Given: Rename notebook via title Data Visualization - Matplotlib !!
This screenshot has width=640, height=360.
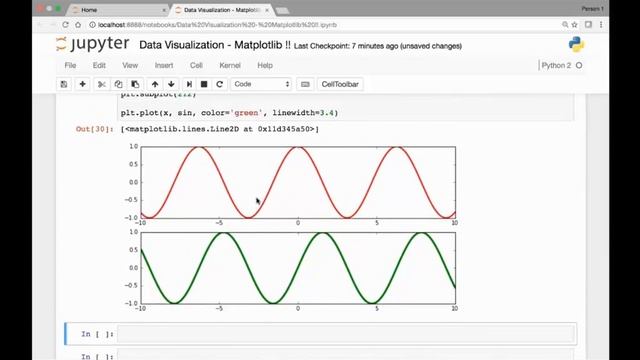Looking at the screenshot, I should pos(215,45).
